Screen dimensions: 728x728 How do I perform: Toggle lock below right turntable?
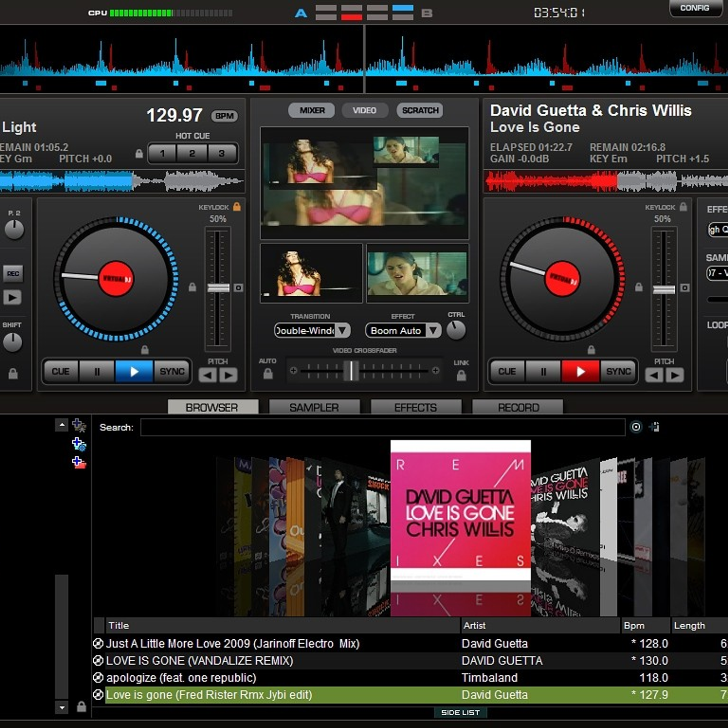(x=591, y=349)
